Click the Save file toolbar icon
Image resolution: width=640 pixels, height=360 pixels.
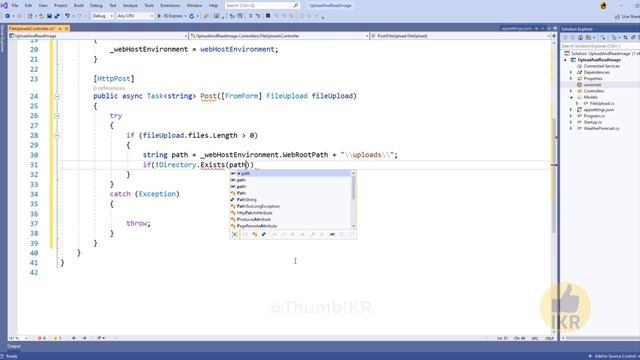point(49,16)
